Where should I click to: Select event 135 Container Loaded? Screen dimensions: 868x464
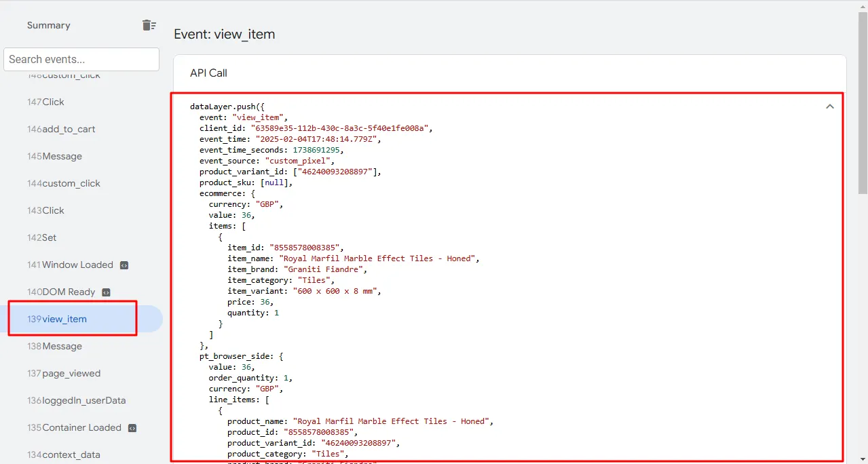point(81,427)
